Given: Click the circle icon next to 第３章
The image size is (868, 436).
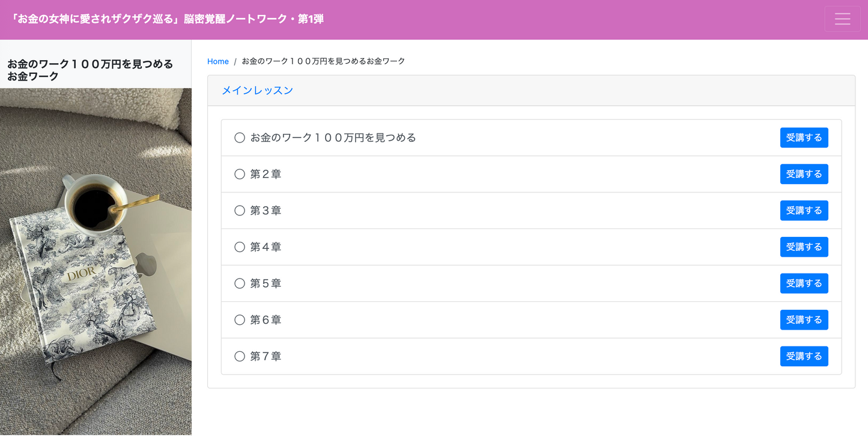Looking at the screenshot, I should click(240, 210).
